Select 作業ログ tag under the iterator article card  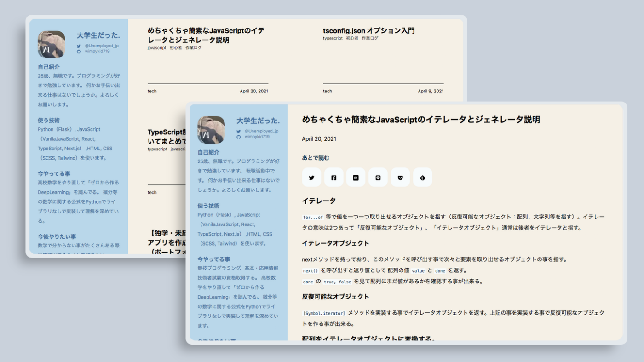[x=194, y=47]
